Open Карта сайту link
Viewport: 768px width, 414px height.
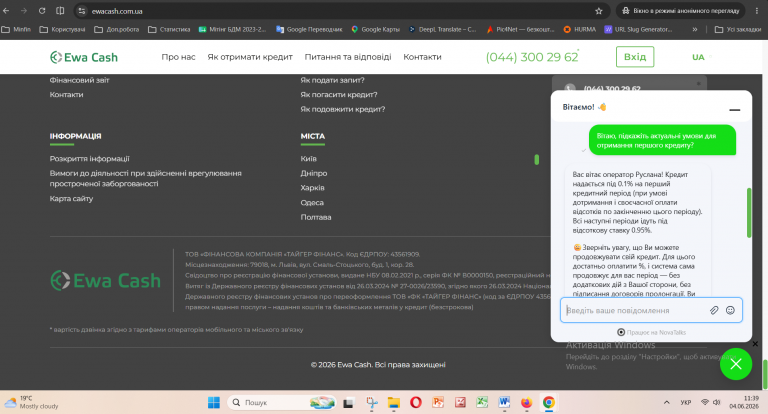(x=71, y=198)
